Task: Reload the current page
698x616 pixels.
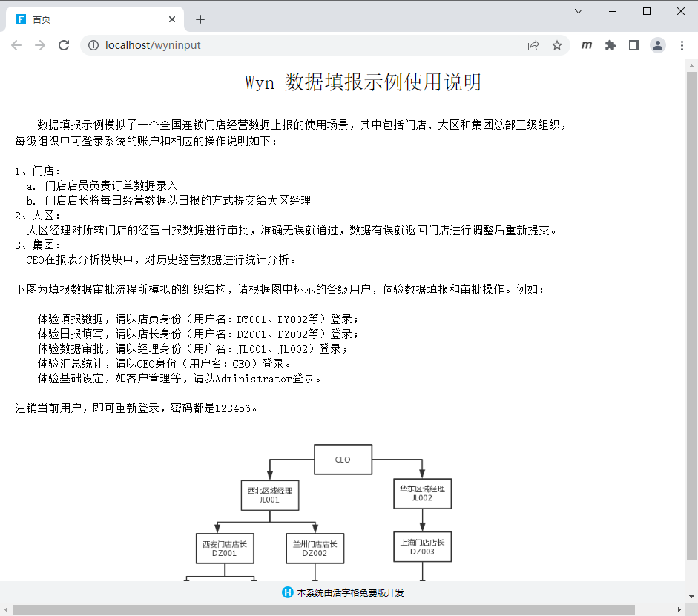Action: (x=64, y=45)
